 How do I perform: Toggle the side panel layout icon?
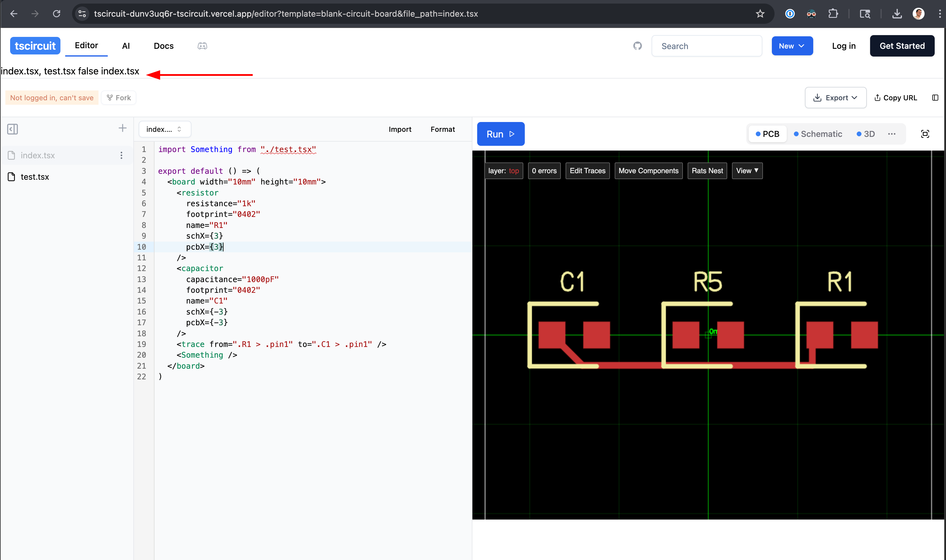coord(935,98)
